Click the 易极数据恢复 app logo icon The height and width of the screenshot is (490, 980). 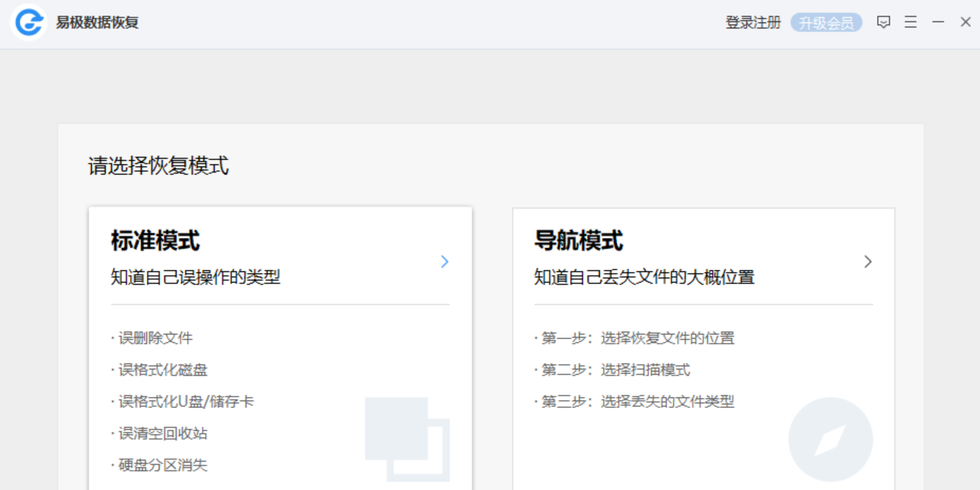pos(29,23)
